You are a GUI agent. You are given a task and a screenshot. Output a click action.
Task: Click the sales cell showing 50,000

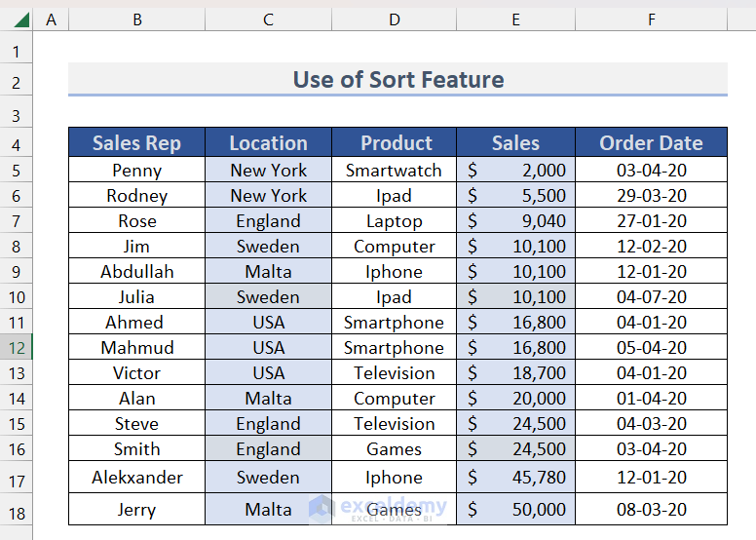coord(515,510)
